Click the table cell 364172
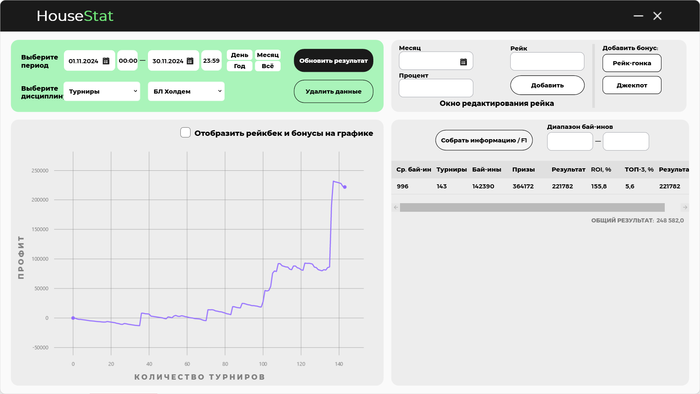This screenshot has height=394, width=700. point(523,187)
